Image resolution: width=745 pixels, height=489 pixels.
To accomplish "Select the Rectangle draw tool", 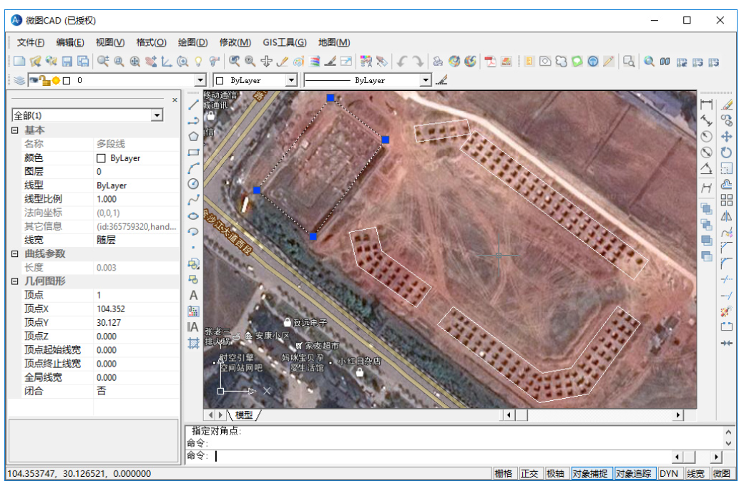I will point(193,151).
